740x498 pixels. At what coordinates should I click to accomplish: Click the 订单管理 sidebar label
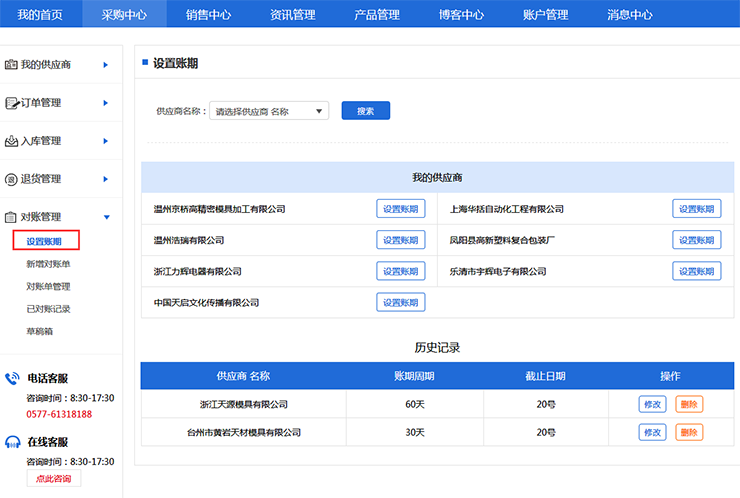(41, 103)
